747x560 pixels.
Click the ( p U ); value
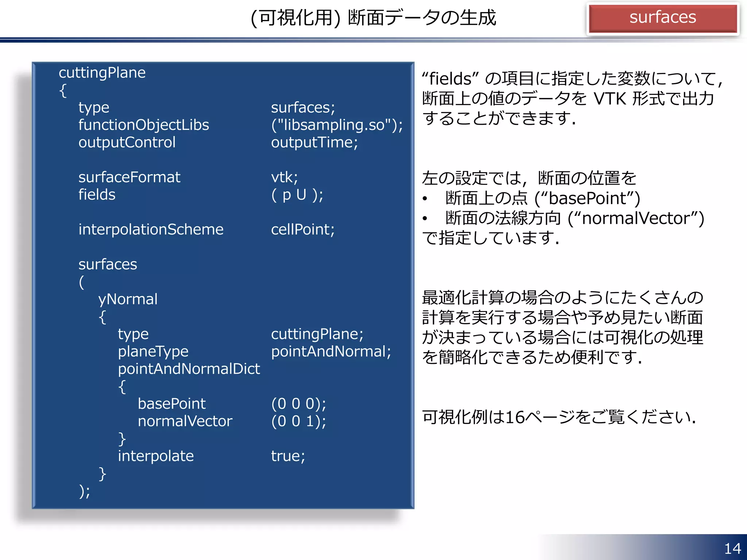(x=297, y=195)
